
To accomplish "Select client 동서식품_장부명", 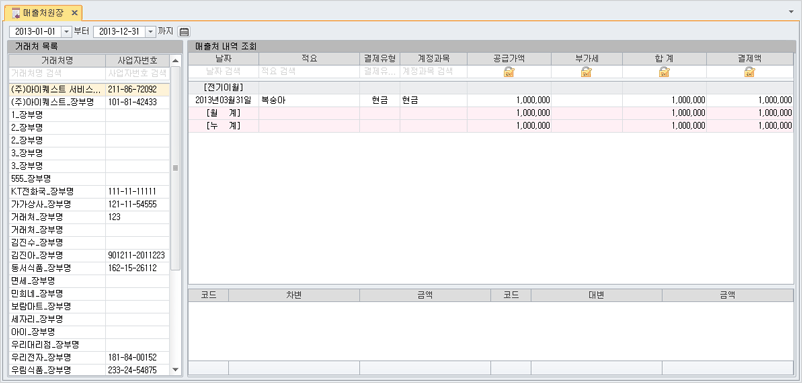I will tap(89, 268).
